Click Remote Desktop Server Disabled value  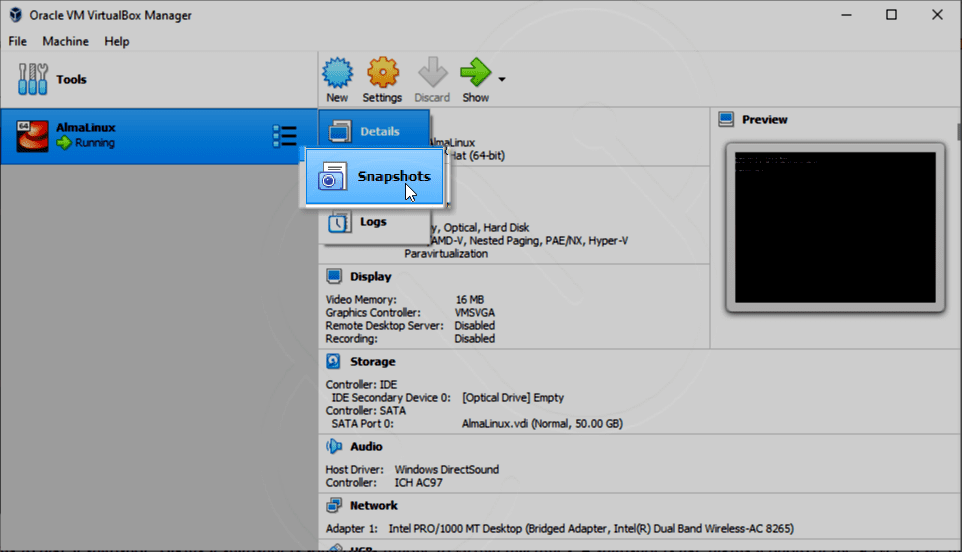474,326
